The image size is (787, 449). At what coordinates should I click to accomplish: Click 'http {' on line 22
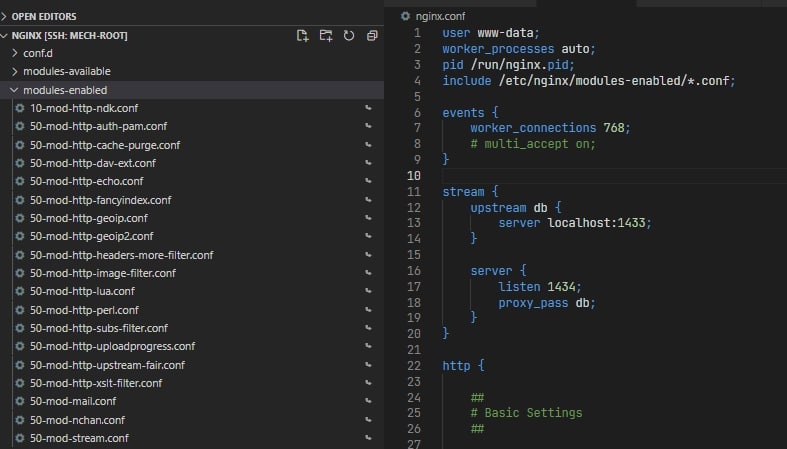(463, 366)
